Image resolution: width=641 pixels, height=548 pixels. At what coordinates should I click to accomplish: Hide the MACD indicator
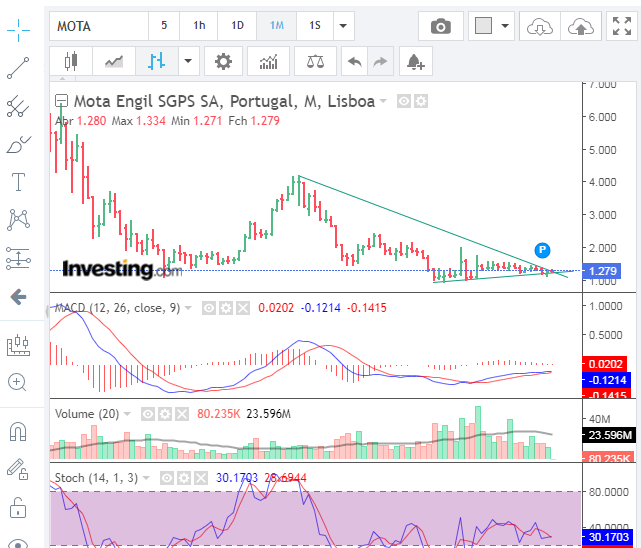[x=208, y=308]
